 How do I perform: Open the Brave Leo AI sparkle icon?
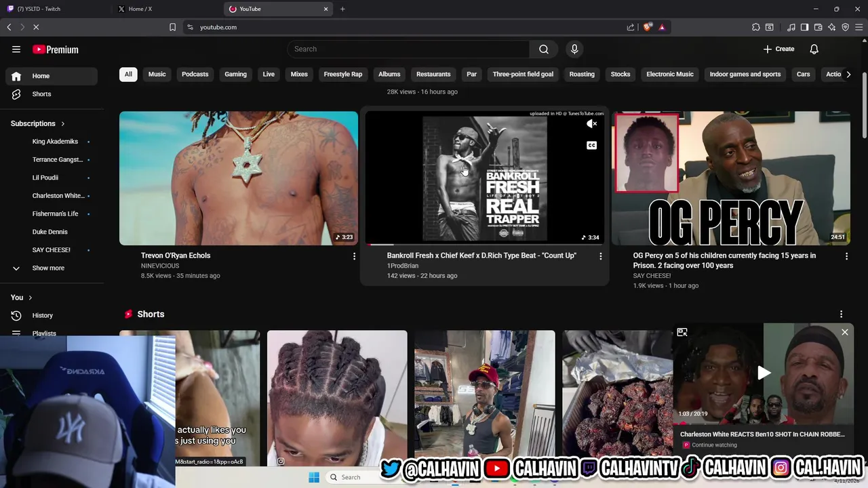(x=832, y=27)
